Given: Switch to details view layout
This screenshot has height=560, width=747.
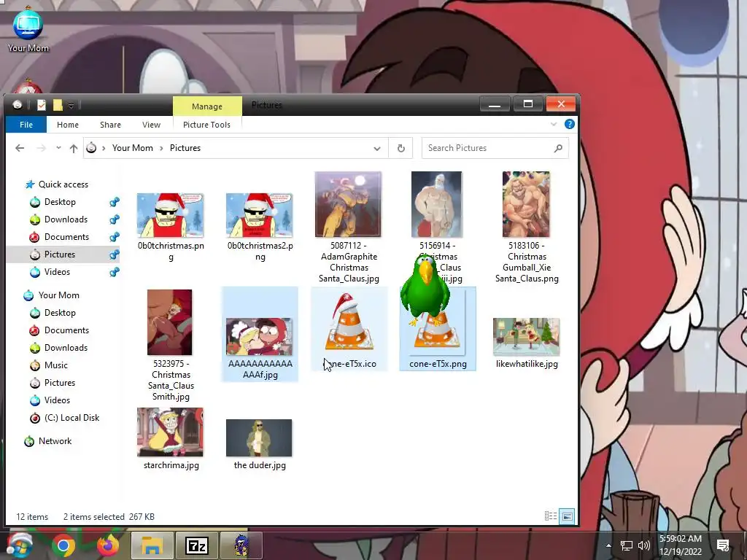Looking at the screenshot, I should click(550, 516).
